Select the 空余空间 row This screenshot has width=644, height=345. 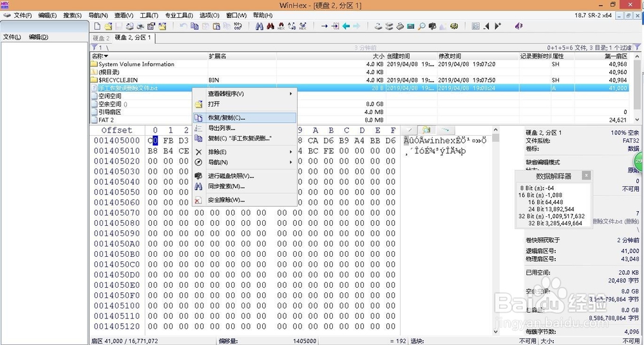click(359, 104)
